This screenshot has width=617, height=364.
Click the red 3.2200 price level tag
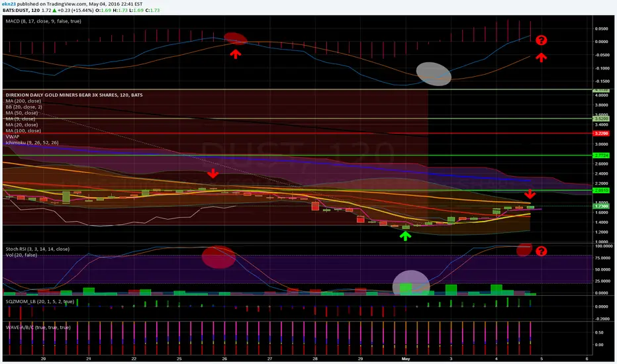(601, 134)
